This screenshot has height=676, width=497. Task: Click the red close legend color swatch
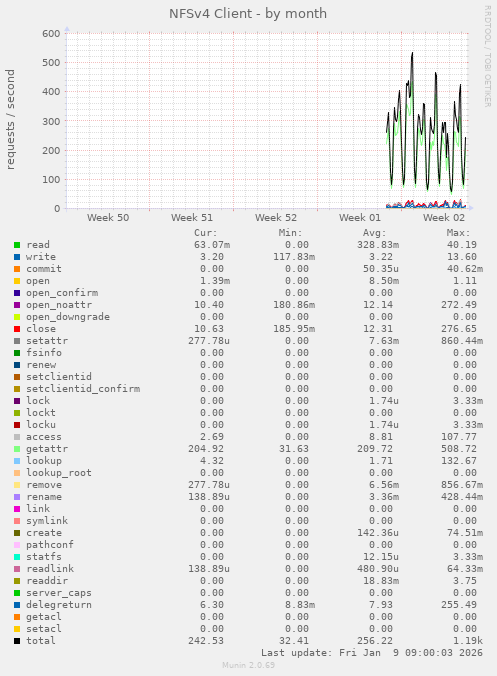coord(17,329)
